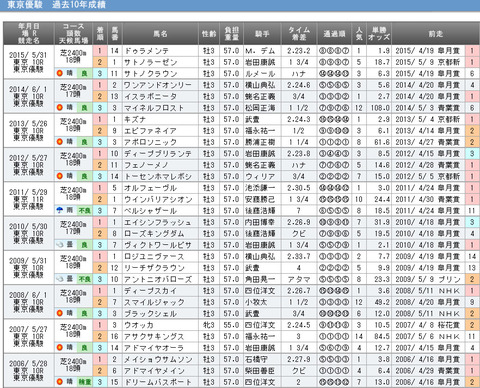
Task: Click horse name ドリームパスポート
Action: 158,382
